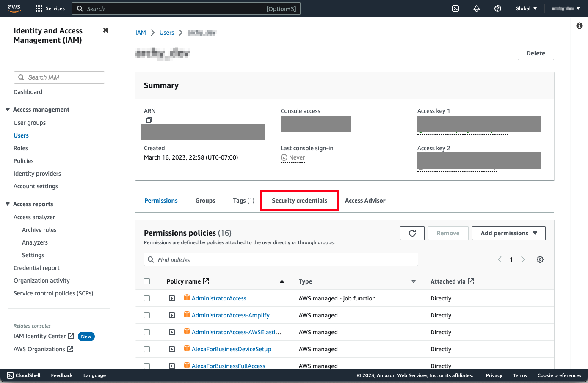
Task: Go to the next policies page
Action: (x=523, y=259)
